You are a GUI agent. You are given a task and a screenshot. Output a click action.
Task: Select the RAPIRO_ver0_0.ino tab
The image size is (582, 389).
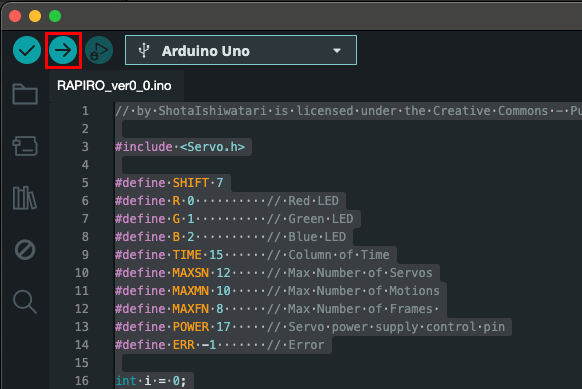[x=114, y=86]
